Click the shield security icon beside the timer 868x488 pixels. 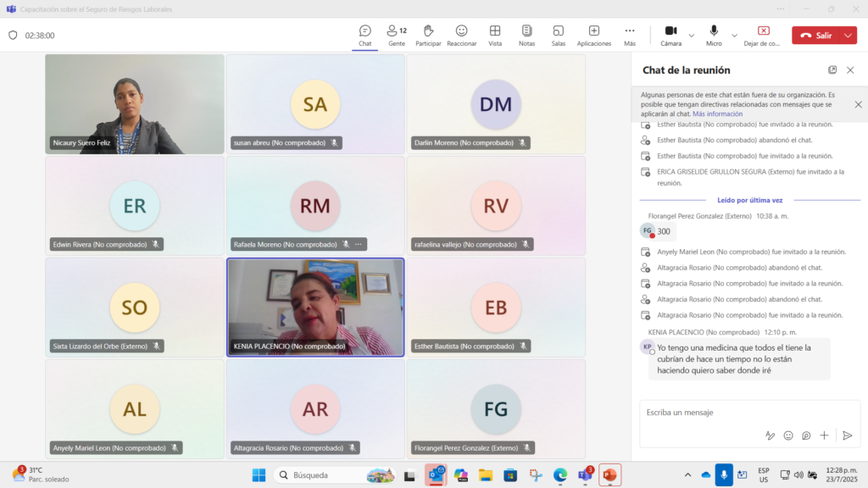(13, 36)
